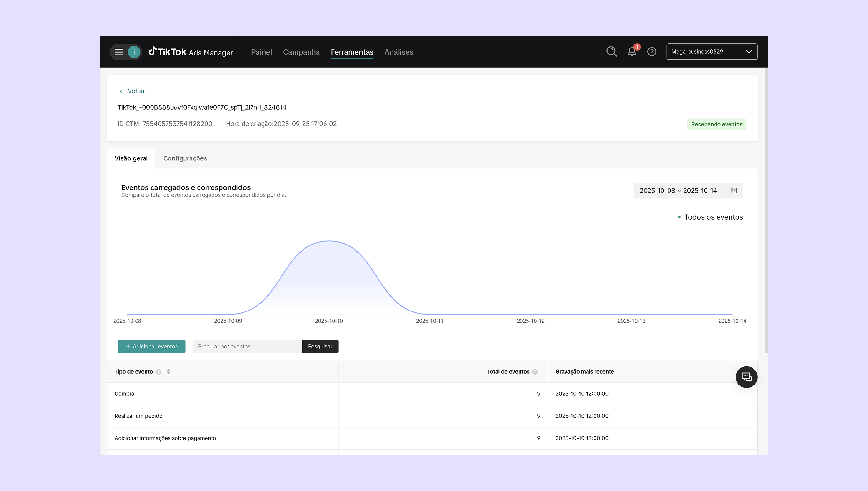Click info icon beside Tipo de evento
The height and width of the screenshot is (491, 868).
159,372
